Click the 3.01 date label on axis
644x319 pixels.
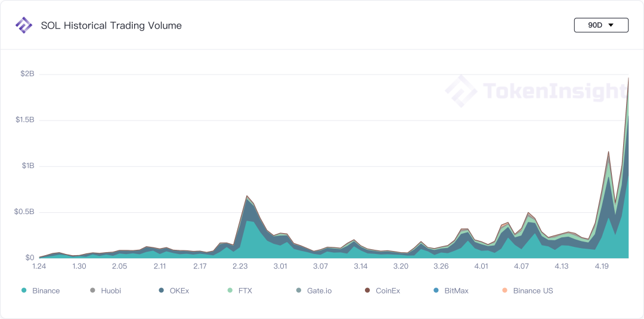[280, 267]
